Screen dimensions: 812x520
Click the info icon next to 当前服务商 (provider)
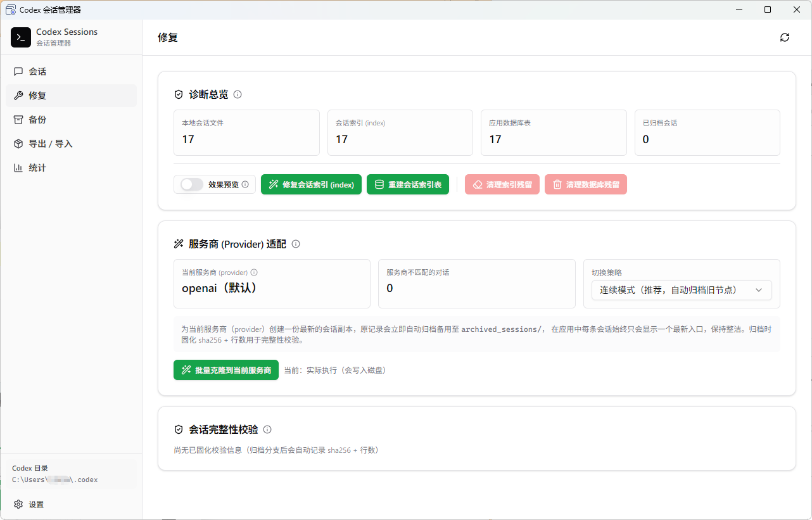(x=254, y=272)
